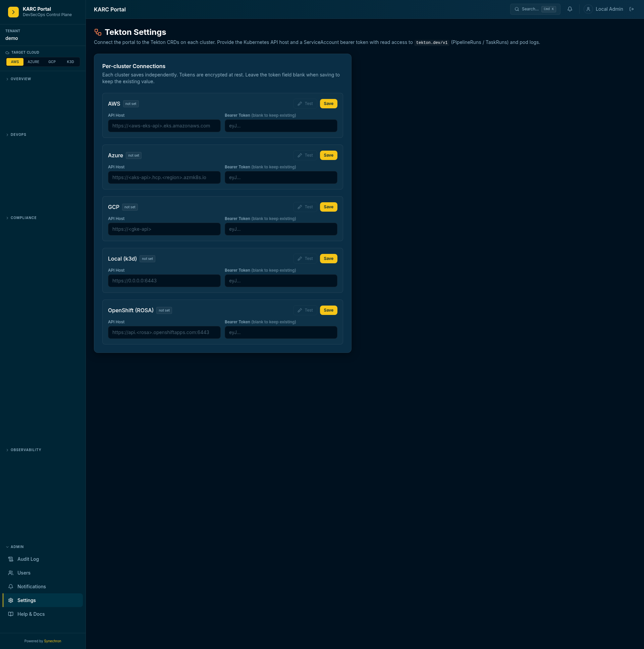Test the OpenShift (ROSA) connection

coord(305,310)
